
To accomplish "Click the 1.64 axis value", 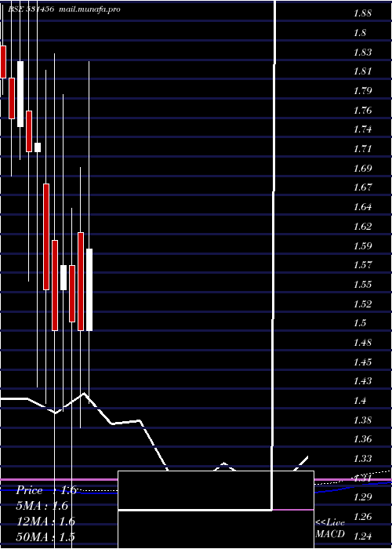I will coord(362,207).
